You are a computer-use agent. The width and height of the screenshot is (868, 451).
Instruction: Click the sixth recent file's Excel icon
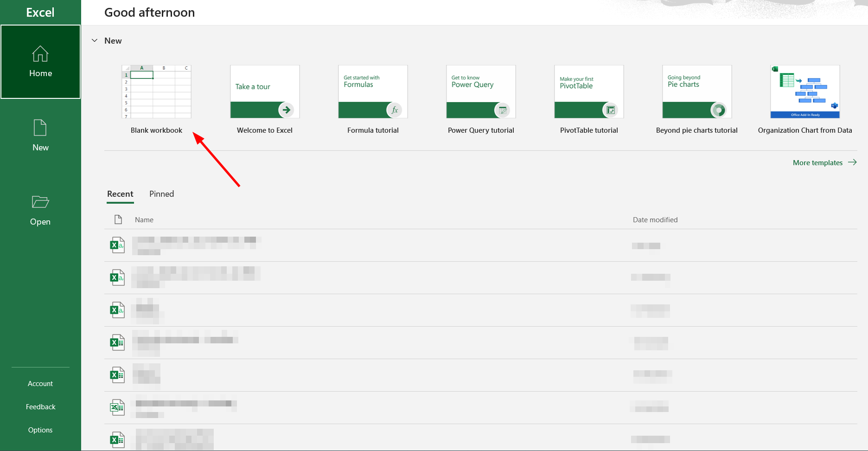pyautogui.click(x=117, y=407)
